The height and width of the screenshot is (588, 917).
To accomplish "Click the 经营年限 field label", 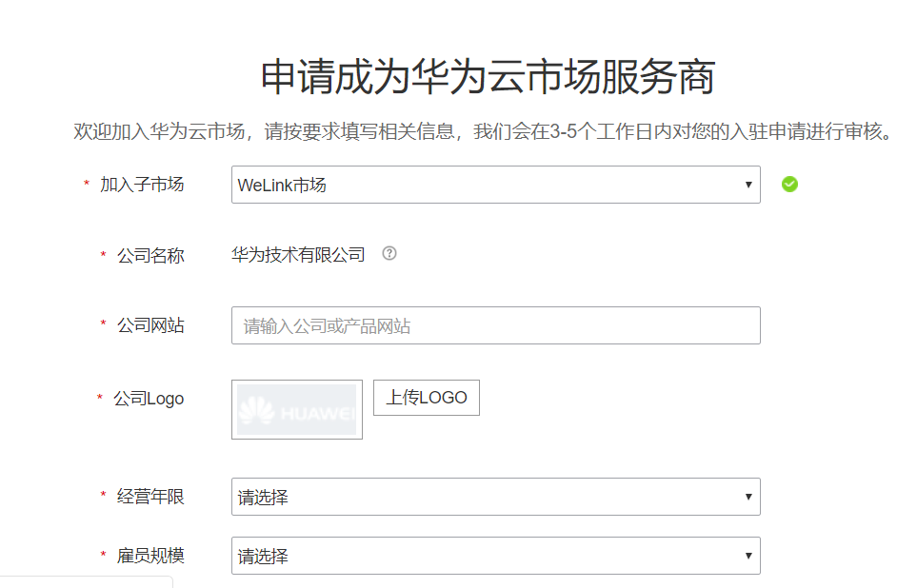I will coord(150,497).
